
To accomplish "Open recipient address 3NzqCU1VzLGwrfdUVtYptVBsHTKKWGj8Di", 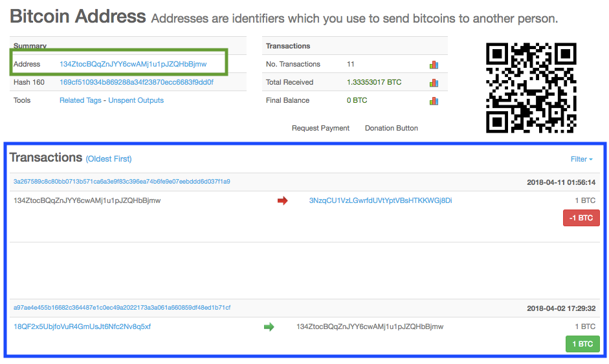I will pyautogui.click(x=381, y=200).
